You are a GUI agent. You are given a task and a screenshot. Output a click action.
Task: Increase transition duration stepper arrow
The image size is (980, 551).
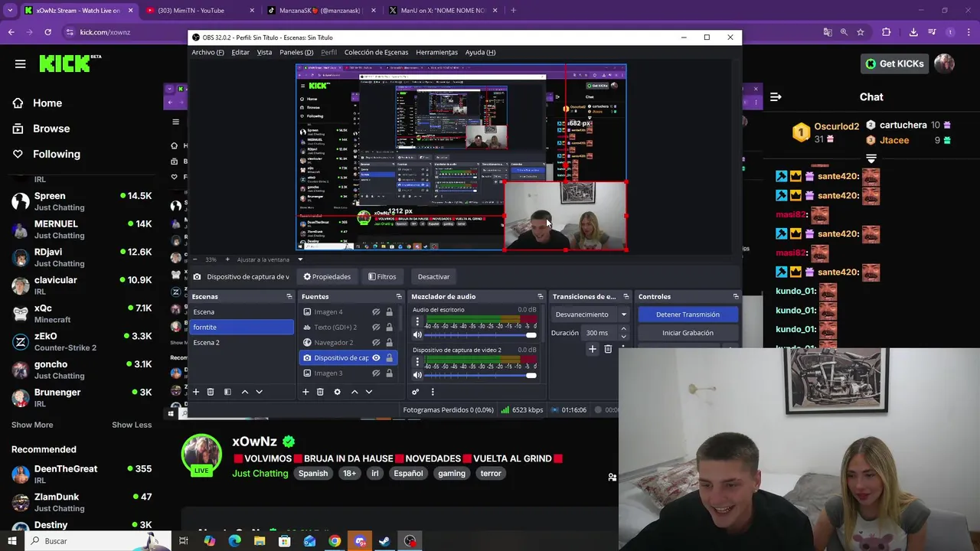(x=623, y=329)
